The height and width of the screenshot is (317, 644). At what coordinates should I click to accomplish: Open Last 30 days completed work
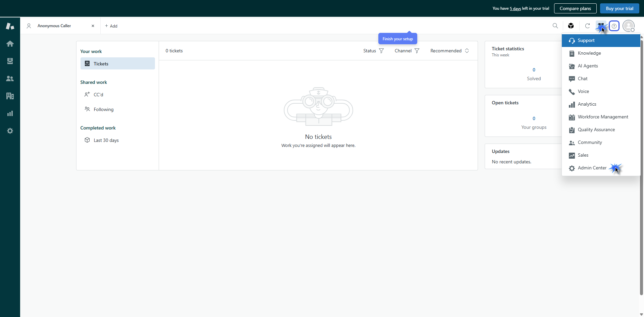coord(106,140)
